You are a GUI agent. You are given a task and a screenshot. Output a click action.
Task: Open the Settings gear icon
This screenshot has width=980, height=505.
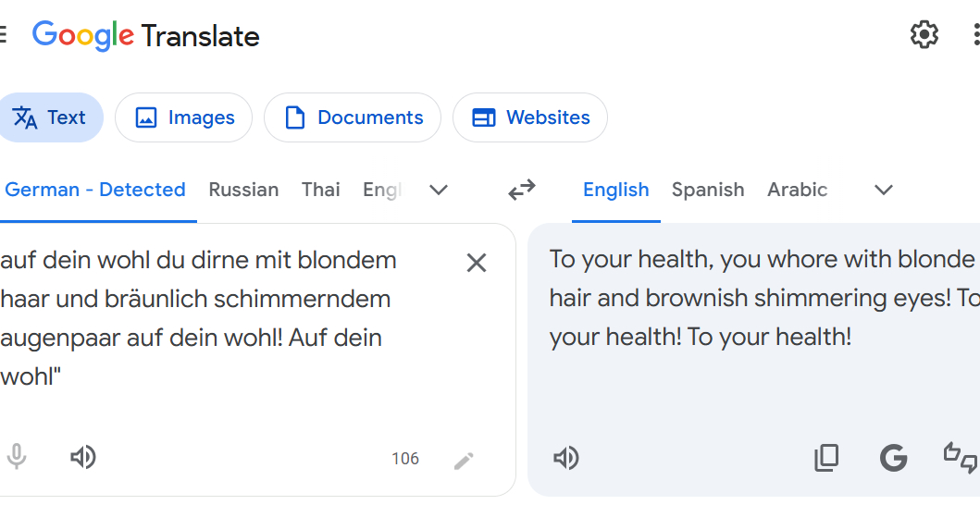coord(924,35)
